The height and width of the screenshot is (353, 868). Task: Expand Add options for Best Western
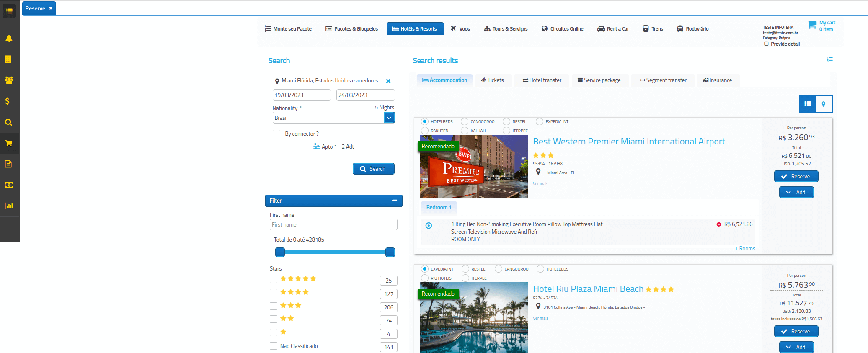[x=796, y=192]
